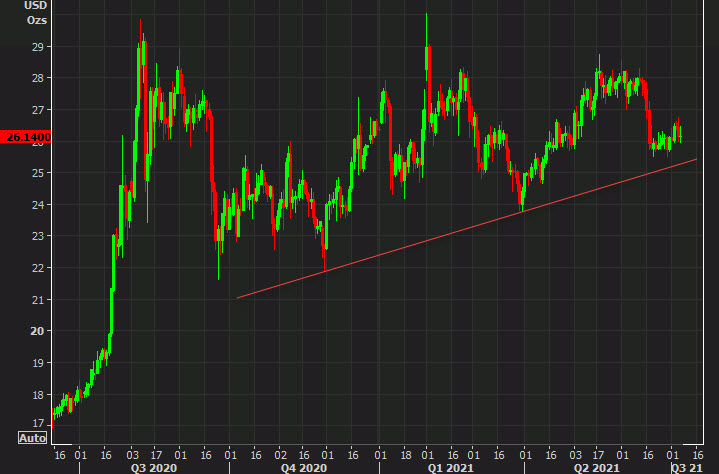Click the USD Ozs axis unit label
This screenshot has height=474, width=719.
click(x=35, y=13)
